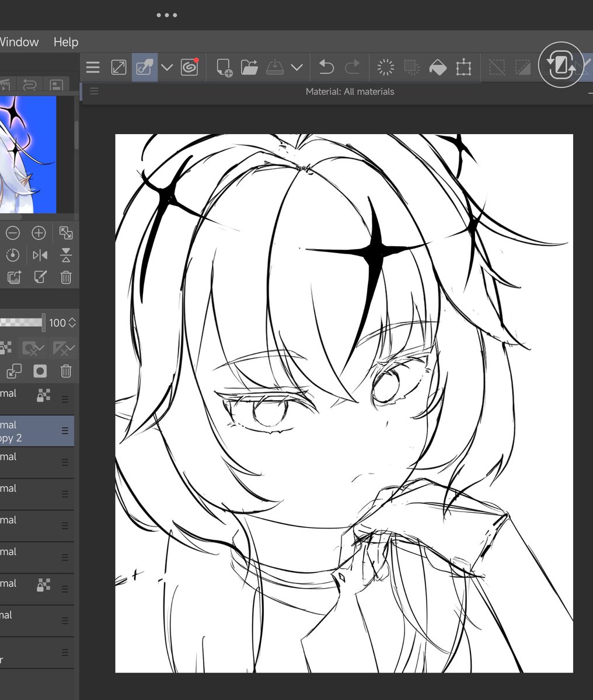The image size is (593, 700).
Task: Click Transfer to lower layer icon
Action: [x=13, y=371]
